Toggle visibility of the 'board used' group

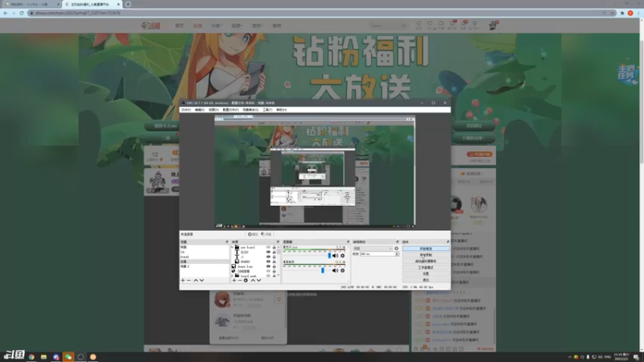[268, 276]
